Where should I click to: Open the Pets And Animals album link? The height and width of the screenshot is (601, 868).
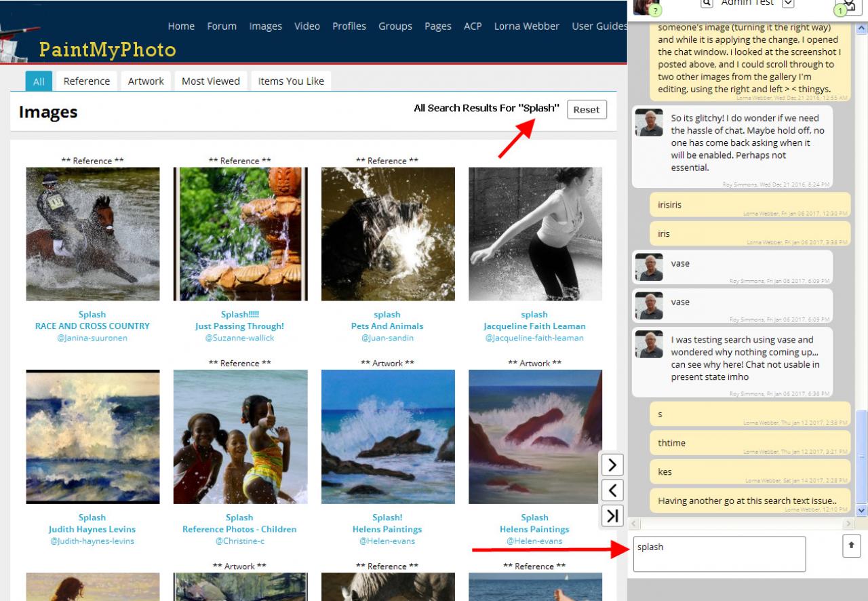pos(387,326)
